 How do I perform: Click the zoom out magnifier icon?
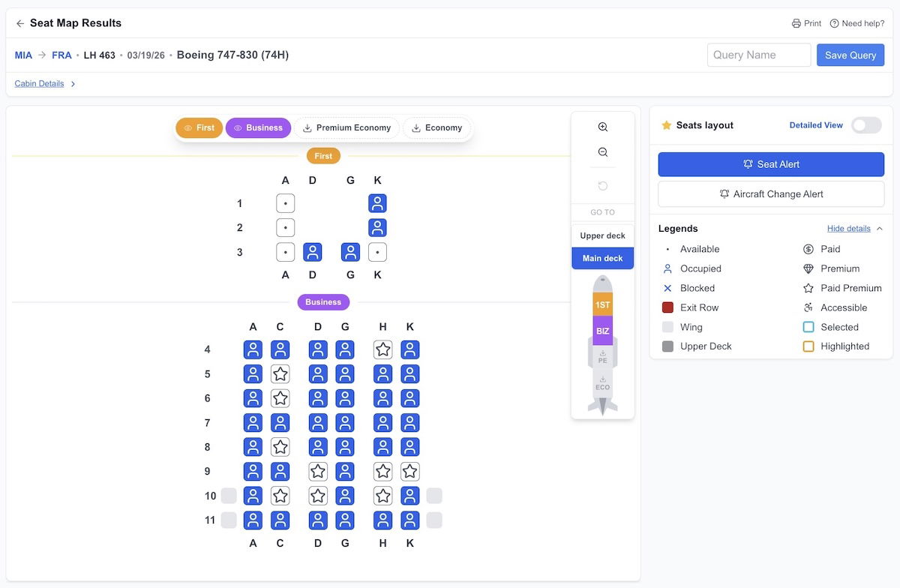[x=602, y=152]
